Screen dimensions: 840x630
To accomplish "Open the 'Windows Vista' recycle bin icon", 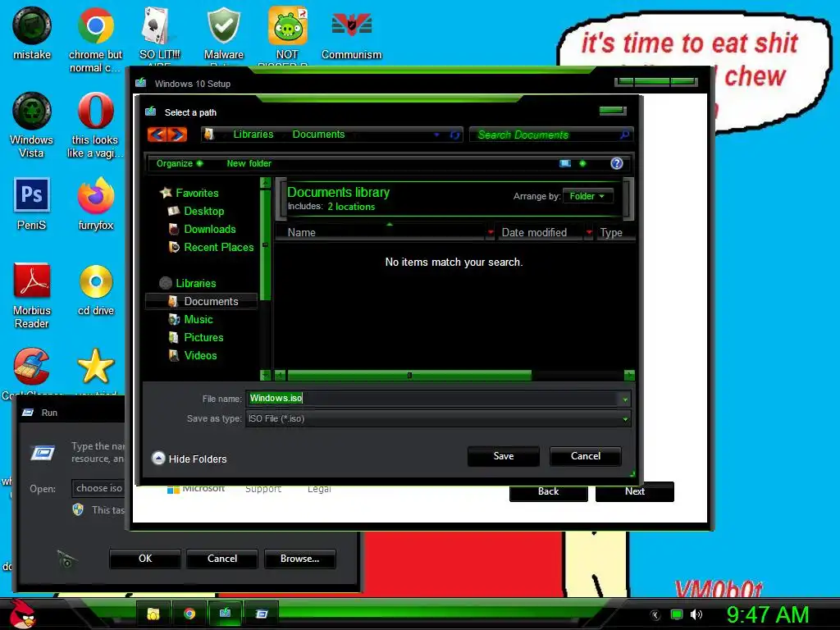I will click(x=32, y=111).
